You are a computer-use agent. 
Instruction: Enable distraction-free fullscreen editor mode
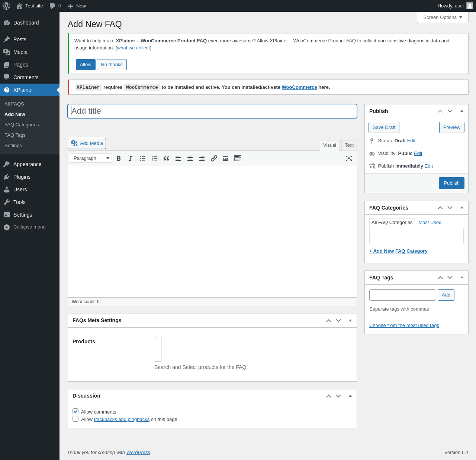(x=348, y=158)
